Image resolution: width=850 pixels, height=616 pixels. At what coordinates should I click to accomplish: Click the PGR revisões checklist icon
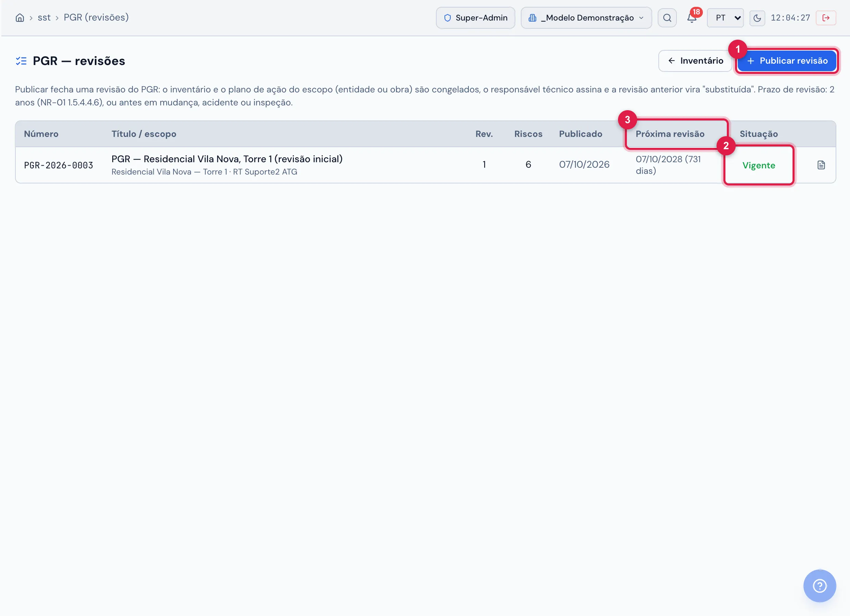[x=21, y=61]
